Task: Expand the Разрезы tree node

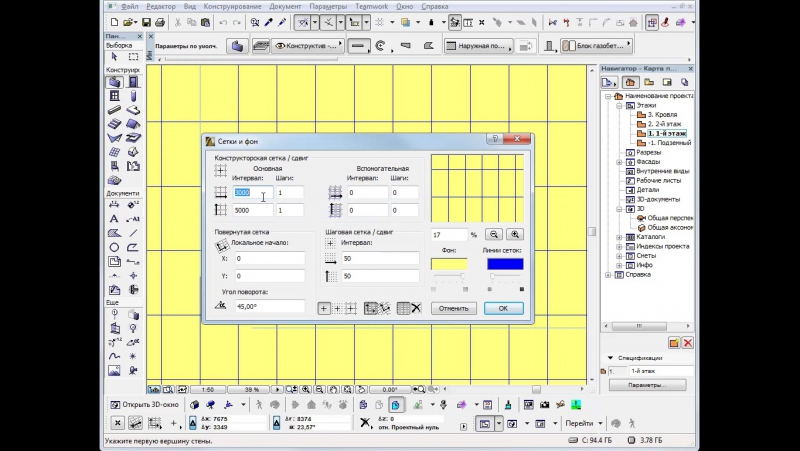Action: pyautogui.click(x=619, y=152)
